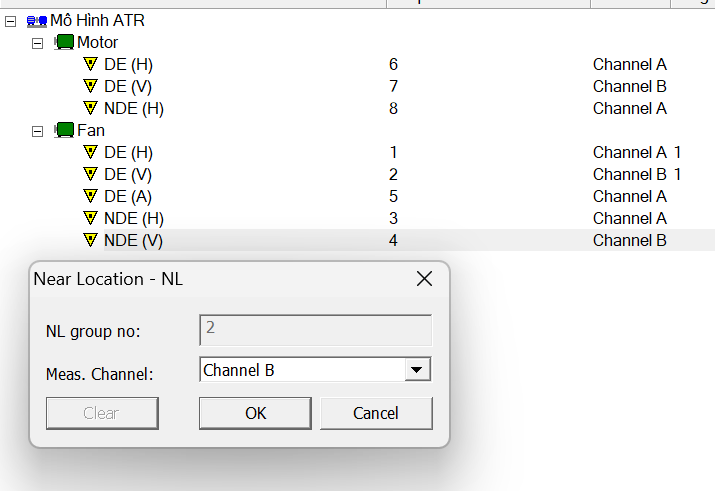The height and width of the screenshot is (491, 715).
Task: Collapse the Motor tree node
Action: tap(37, 43)
